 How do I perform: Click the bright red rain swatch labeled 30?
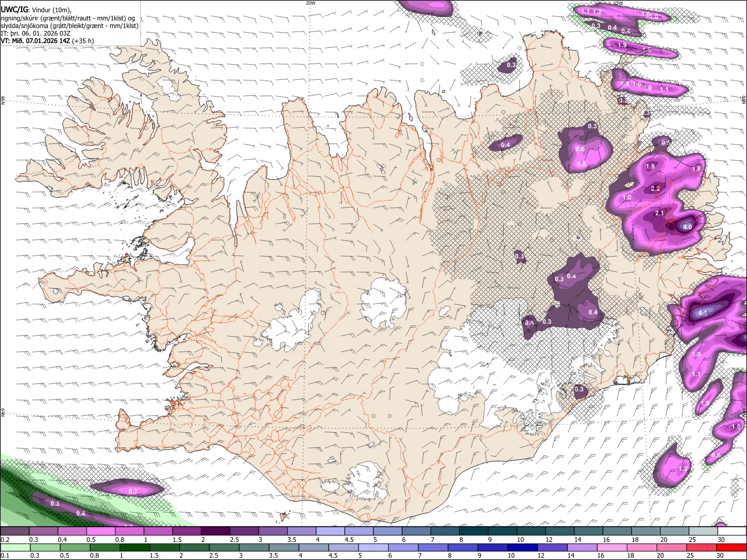(x=732, y=548)
